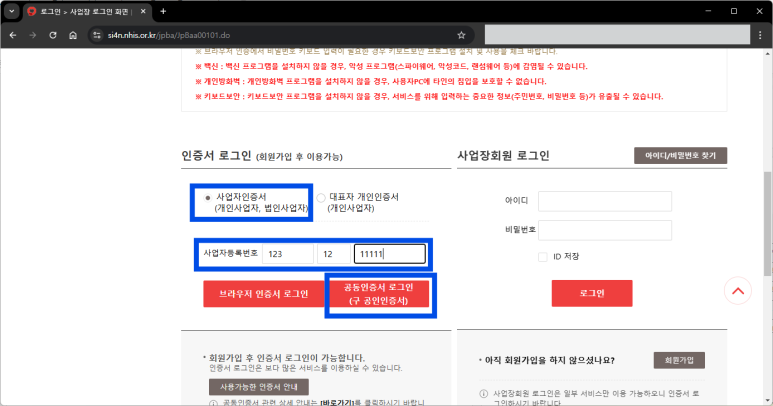Reload the current page
Viewport: 773px width, 406px height.
(53, 35)
